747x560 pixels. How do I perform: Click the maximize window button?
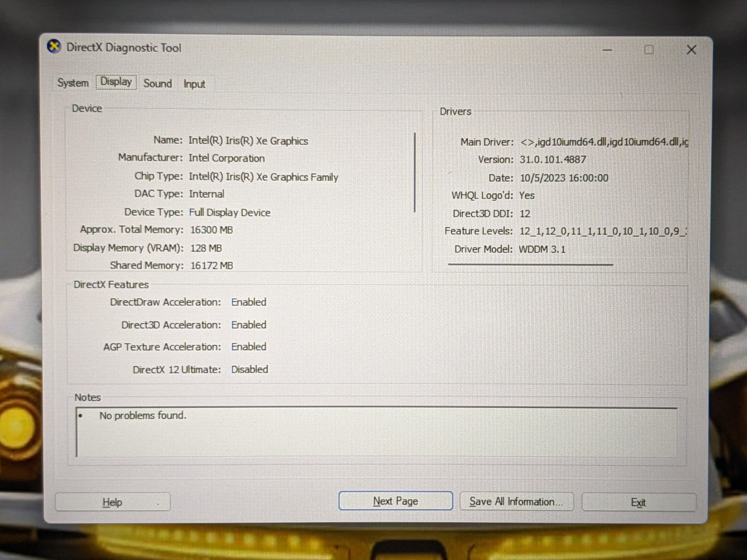pos(648,50)
